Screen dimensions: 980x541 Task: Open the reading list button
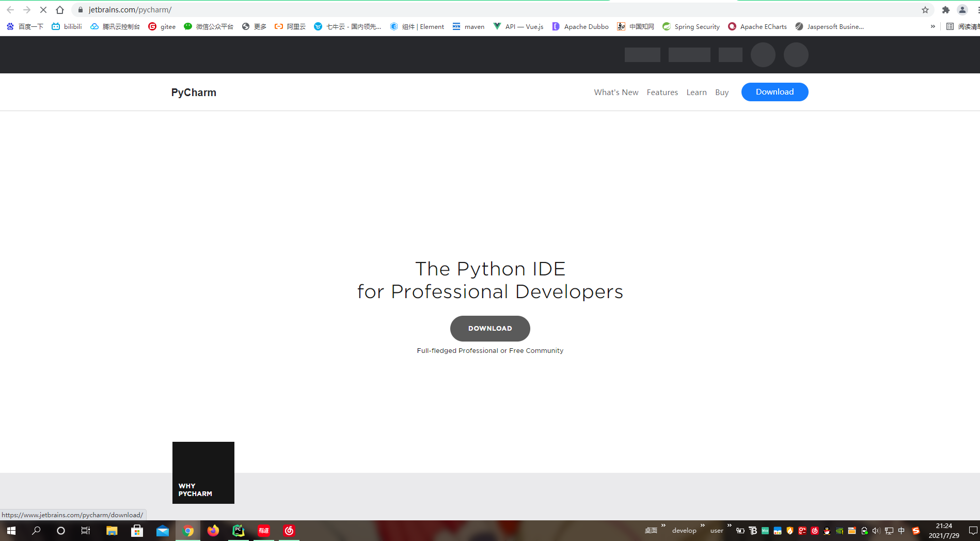962,26
